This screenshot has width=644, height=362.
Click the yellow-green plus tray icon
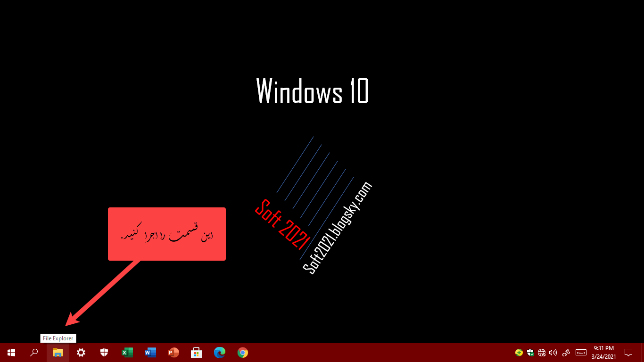(x=519, y=353)
